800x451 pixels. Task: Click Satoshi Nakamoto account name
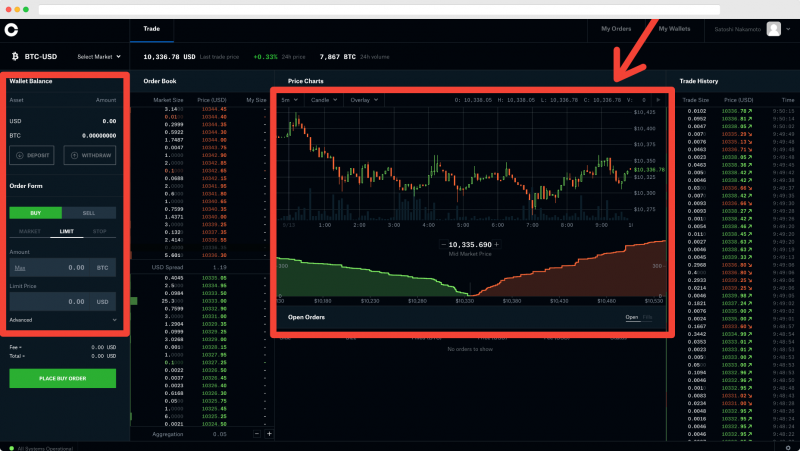coord(737,30)
